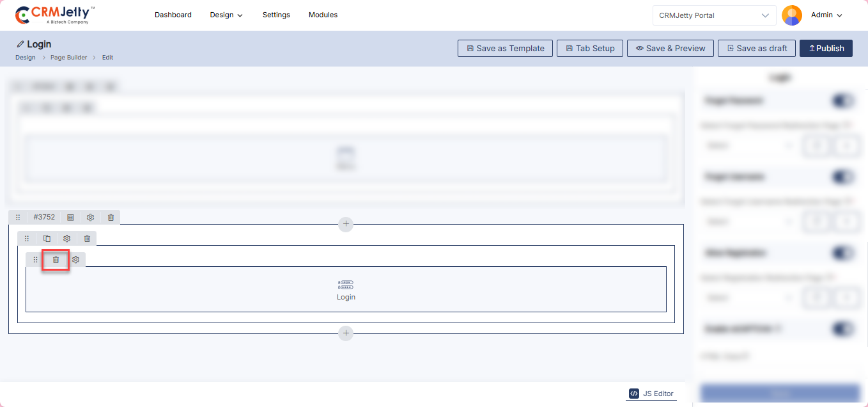Screen dimensions: 868x407
Task: Open the Modules menu item
Action: click(x=323, y=15)
